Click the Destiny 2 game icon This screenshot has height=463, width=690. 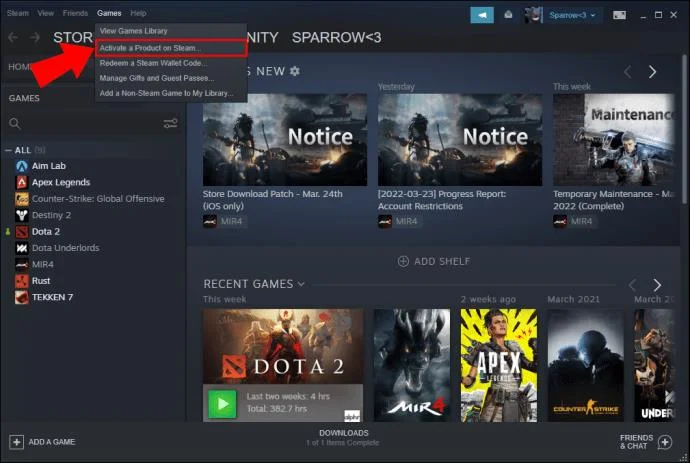click(22, 215)
